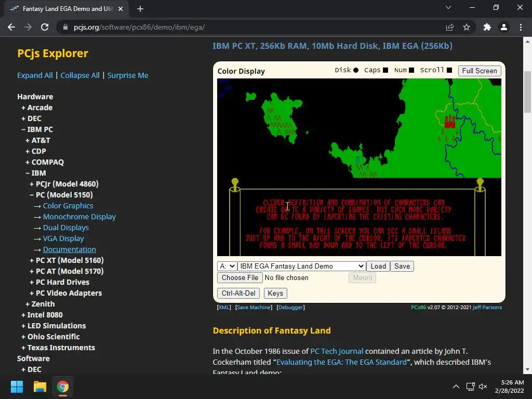Image resolution: width=532 pixels, height=399 pixels.
Task: View site info via the padlock icon
Action: [65, 27]
